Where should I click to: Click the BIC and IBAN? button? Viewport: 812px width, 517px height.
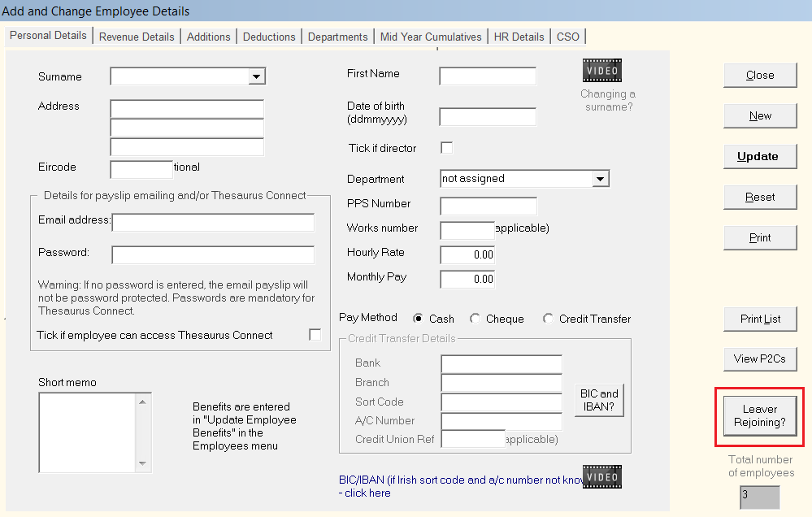coord(599,400)
